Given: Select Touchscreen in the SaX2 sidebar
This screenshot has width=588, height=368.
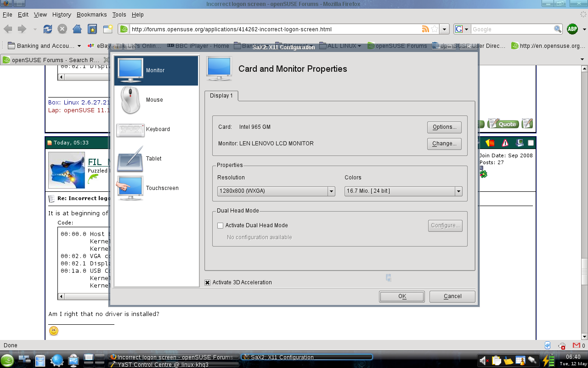Looking at the screenshot, I should [156, 188].
